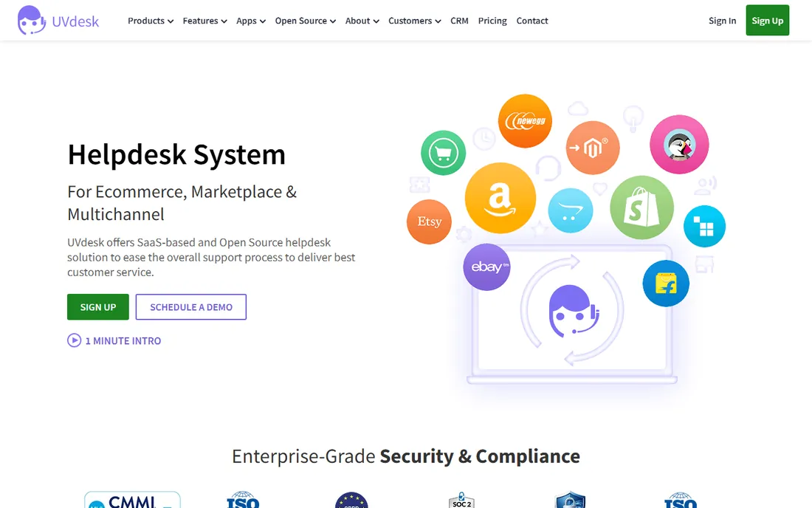Click the Amazon logo circle
812x508 pixels.
[x=500, y=198]
